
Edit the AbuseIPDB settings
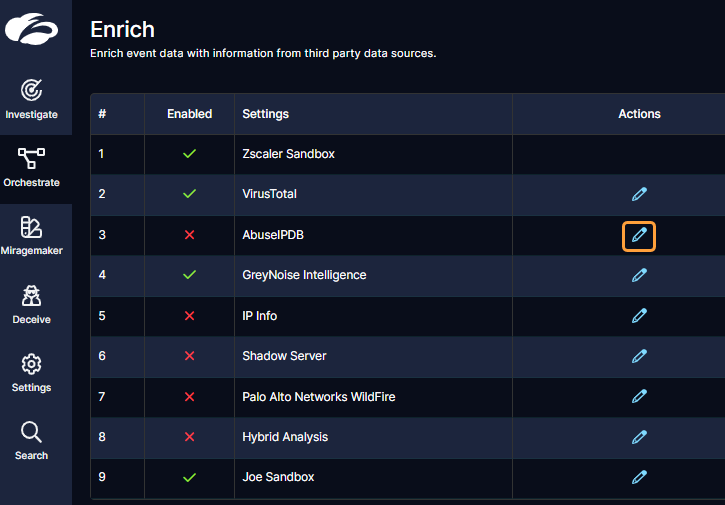[639, 235]
